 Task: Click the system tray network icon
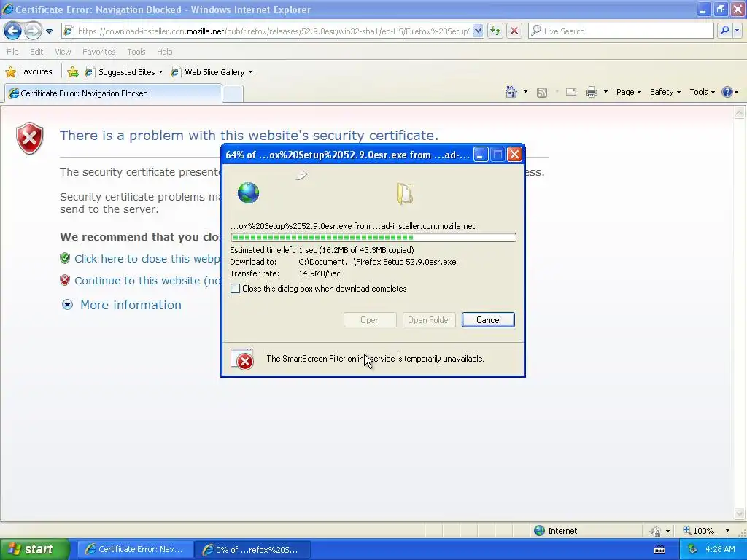pyautogui.click(x=692, y=550)
